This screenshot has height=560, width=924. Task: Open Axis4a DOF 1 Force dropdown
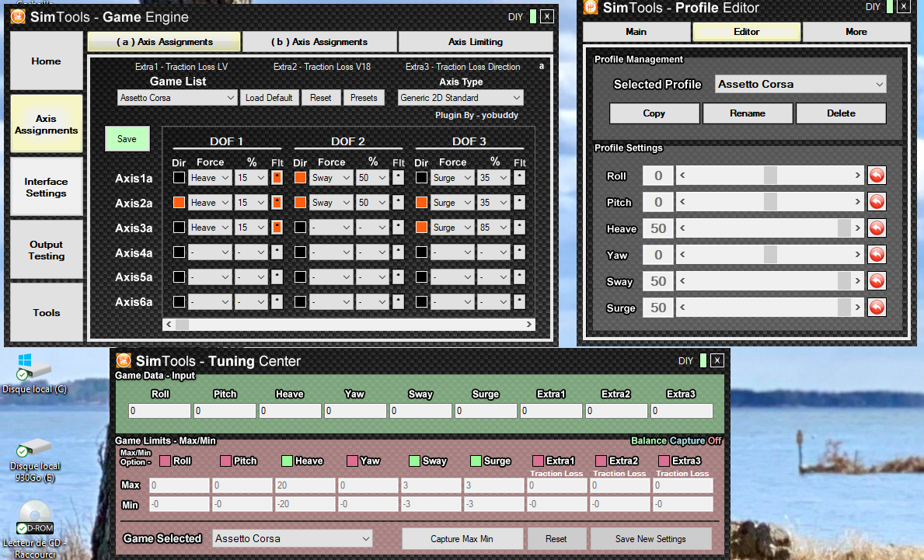click(x=210, y=252)
